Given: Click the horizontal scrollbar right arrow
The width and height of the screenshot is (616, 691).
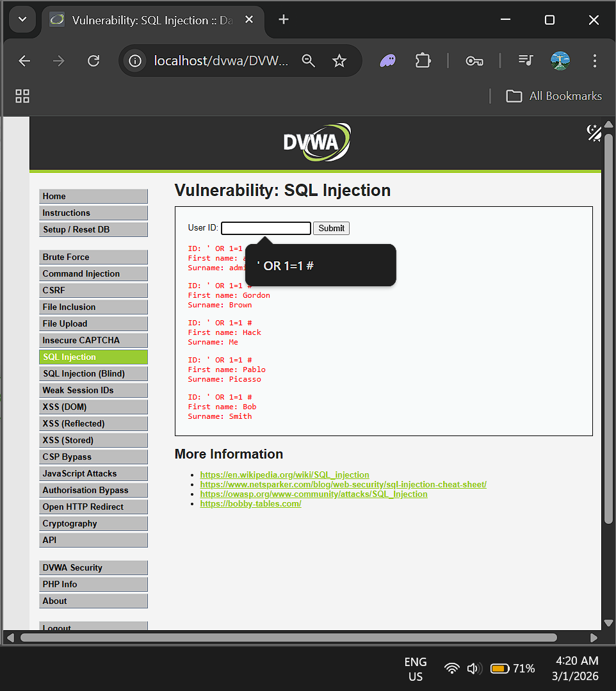Looking at the screenshot, I should click(x=594, y=638).
